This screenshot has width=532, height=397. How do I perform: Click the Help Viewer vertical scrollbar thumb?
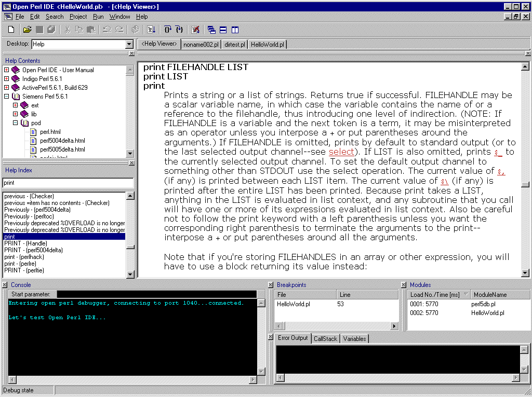[x=525, y=184]
